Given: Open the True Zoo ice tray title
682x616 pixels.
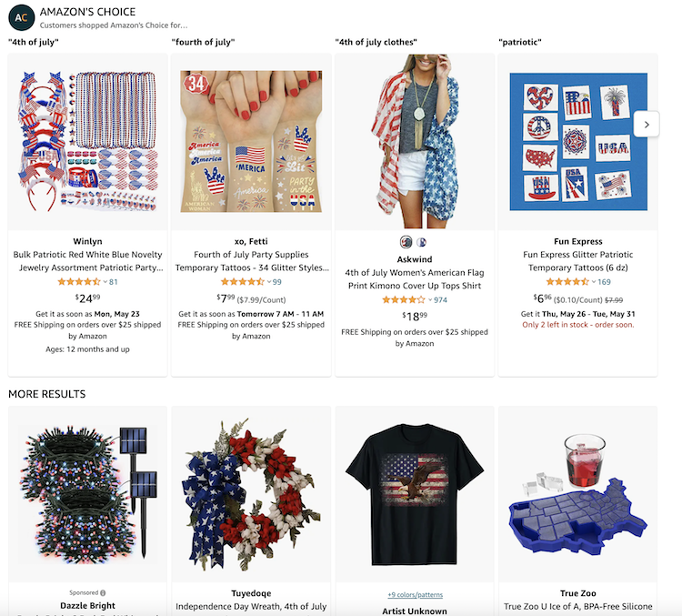Looking at the screenshot, I should (x=578, y=606).
